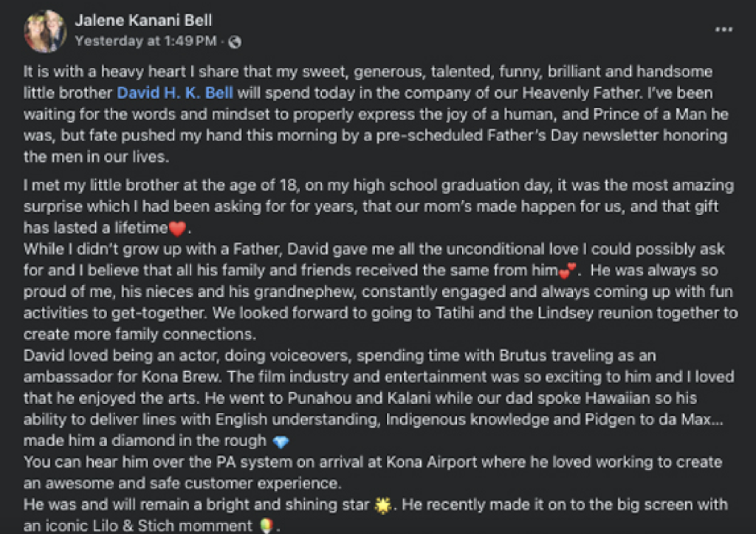Click the red heart emoji after 'lifetime'
This screenshot has width=756, height=534.
[177, 228]
